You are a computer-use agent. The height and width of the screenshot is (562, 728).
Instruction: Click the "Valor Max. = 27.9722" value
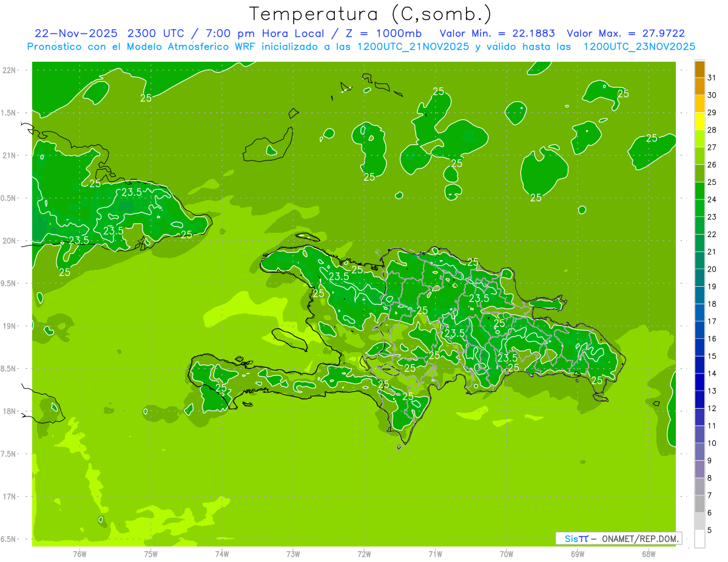click(x=626, y=33)
